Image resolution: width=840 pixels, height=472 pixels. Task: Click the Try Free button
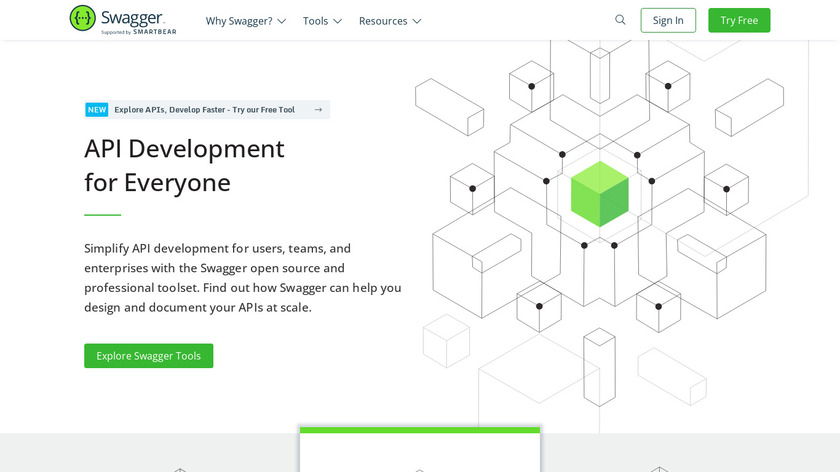click(739, 20)
